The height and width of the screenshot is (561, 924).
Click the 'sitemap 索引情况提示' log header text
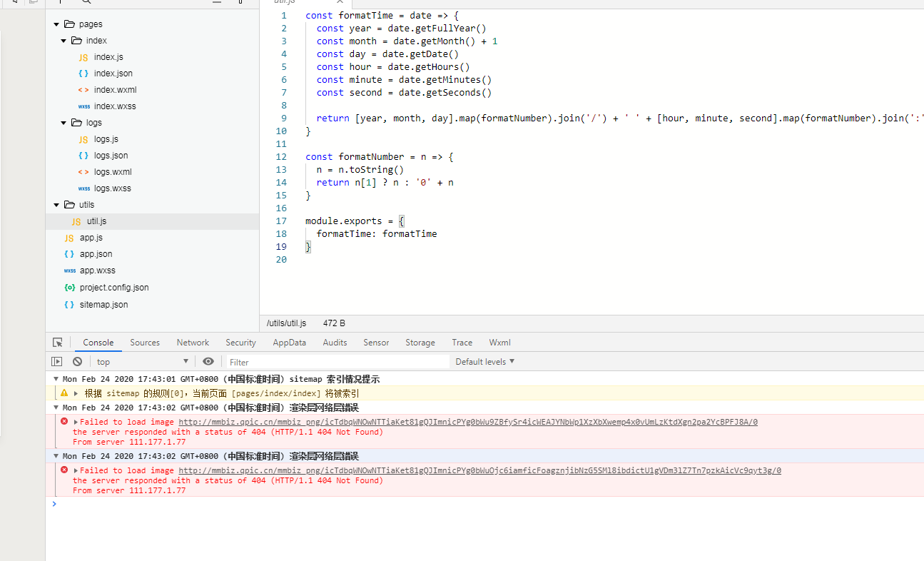335,379
